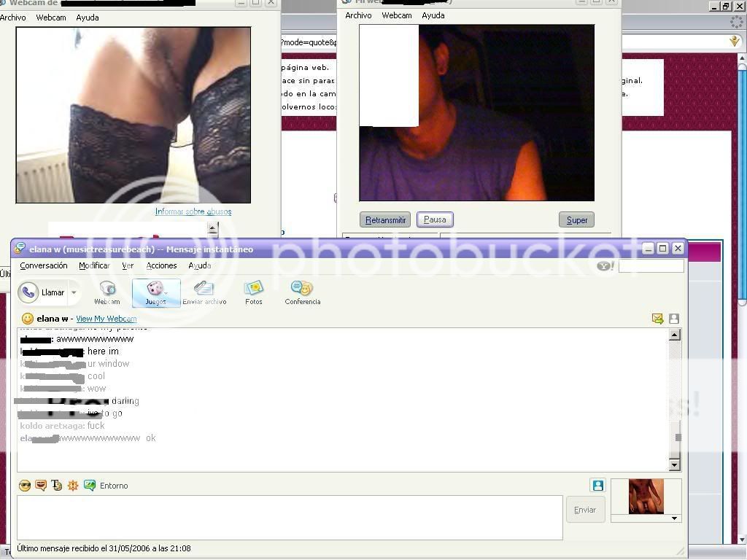The image size is (747, 560).
Task: Start a Conferencia from toolbar
Action: point(303,292)
